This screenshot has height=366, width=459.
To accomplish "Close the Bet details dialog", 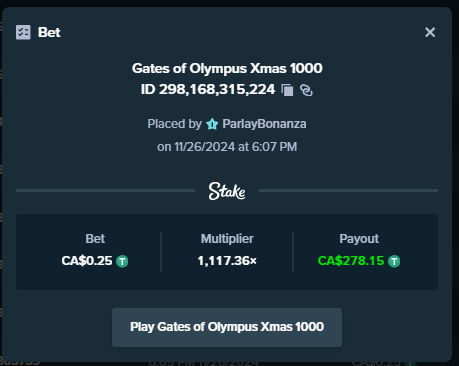I will tap(430, 32).
